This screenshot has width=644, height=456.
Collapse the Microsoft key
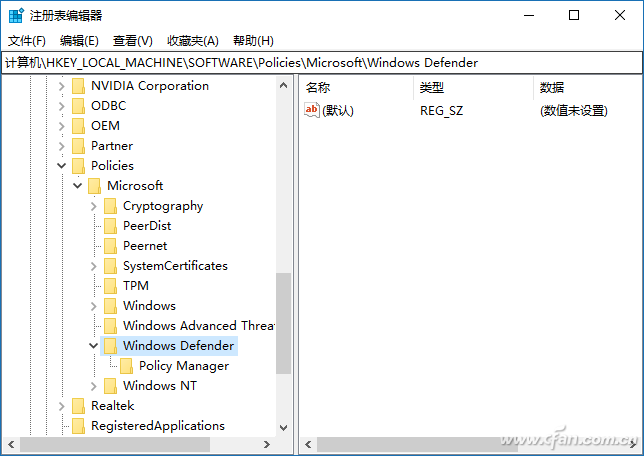[x=78, y=186]
